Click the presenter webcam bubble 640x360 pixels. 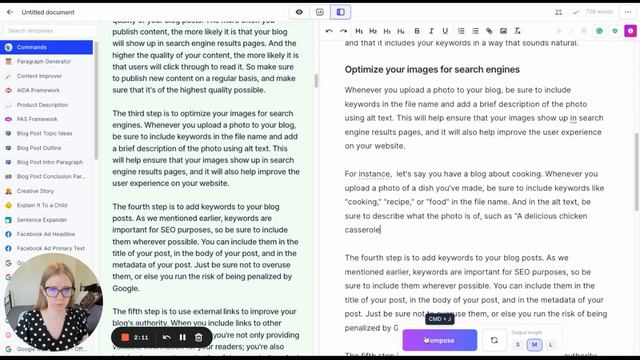pyautogui.click(x=53, y=302)
